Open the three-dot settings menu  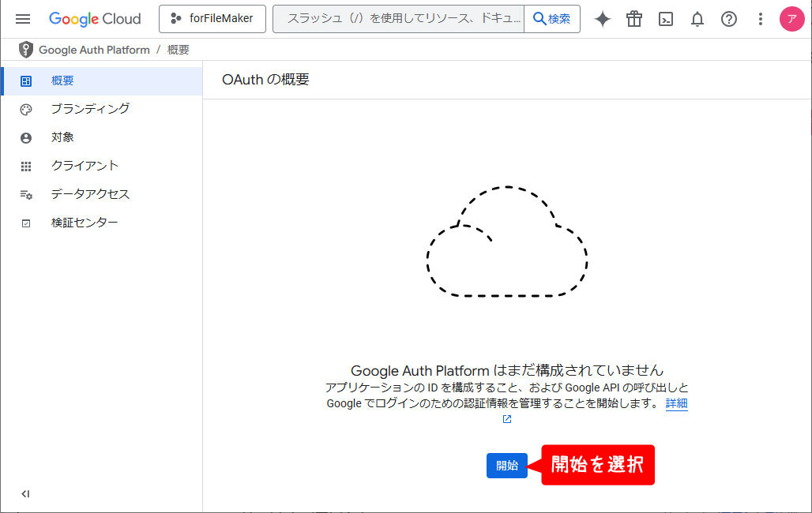click(760, 19)
